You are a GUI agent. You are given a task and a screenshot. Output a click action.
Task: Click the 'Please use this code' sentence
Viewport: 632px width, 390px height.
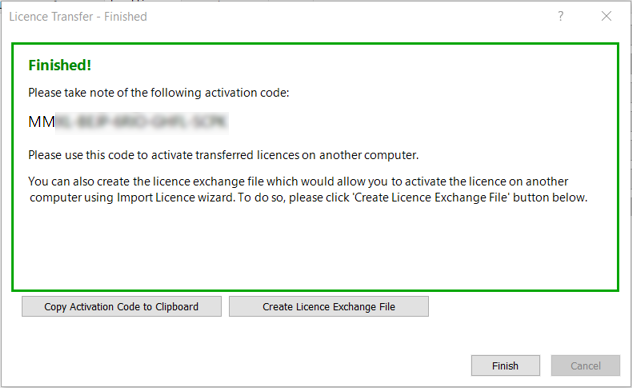223,155
